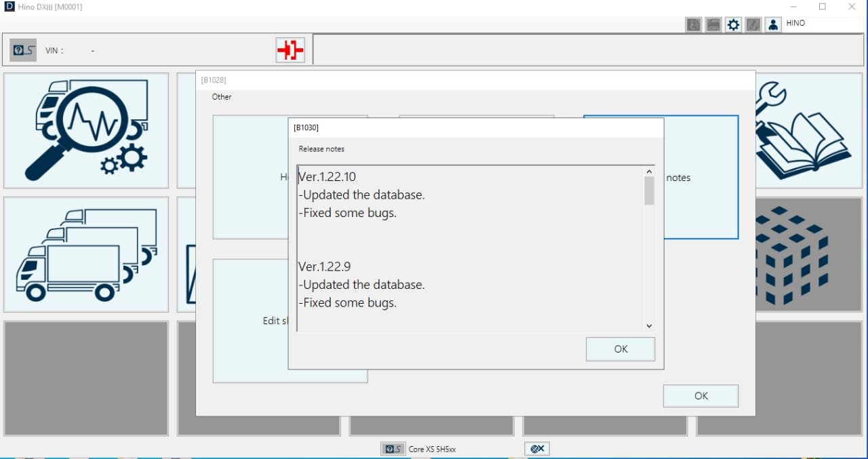Click the ?S help icon beside VIN

(22, 49)
